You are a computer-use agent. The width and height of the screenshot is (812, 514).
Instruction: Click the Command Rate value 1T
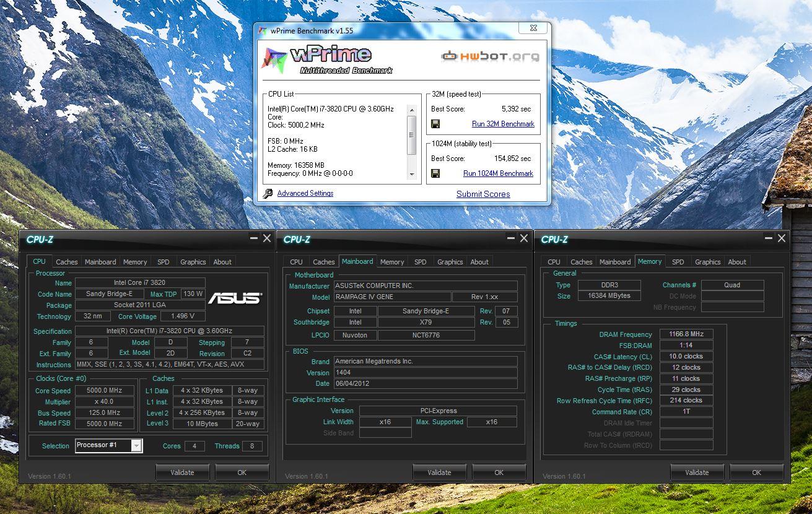click(x=686, y=412)
